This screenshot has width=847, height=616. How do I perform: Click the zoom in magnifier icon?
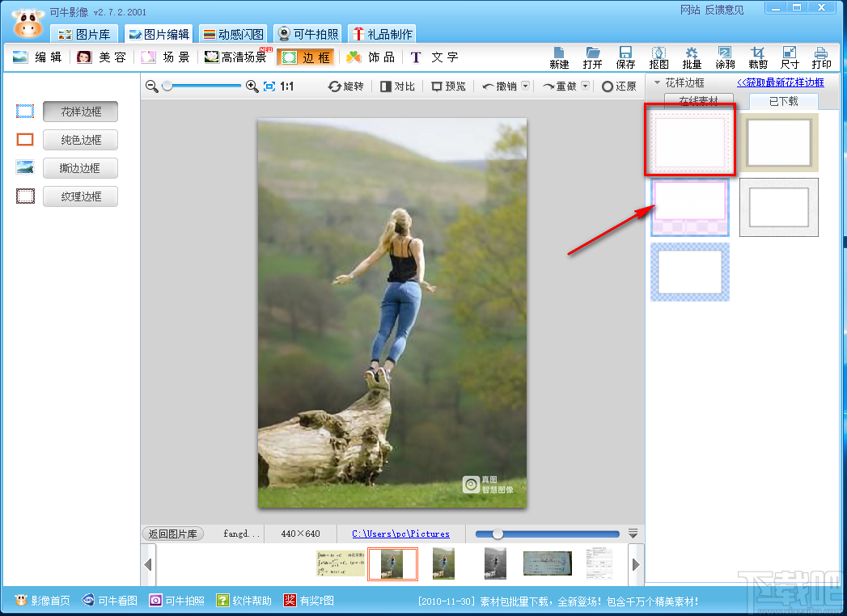tap(252, 86)
